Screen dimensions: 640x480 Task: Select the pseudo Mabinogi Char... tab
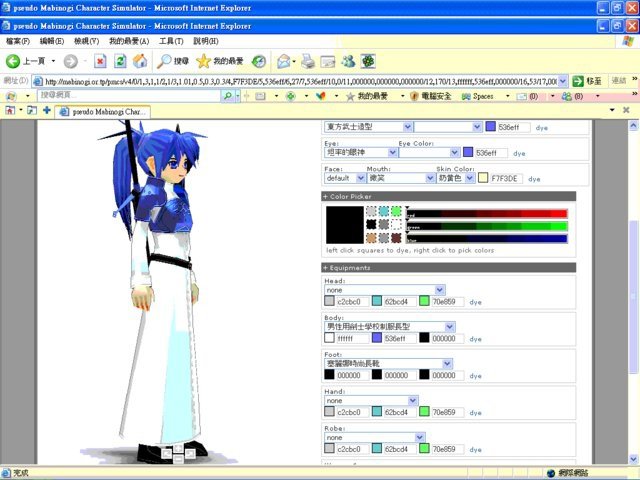coord(102,111)
